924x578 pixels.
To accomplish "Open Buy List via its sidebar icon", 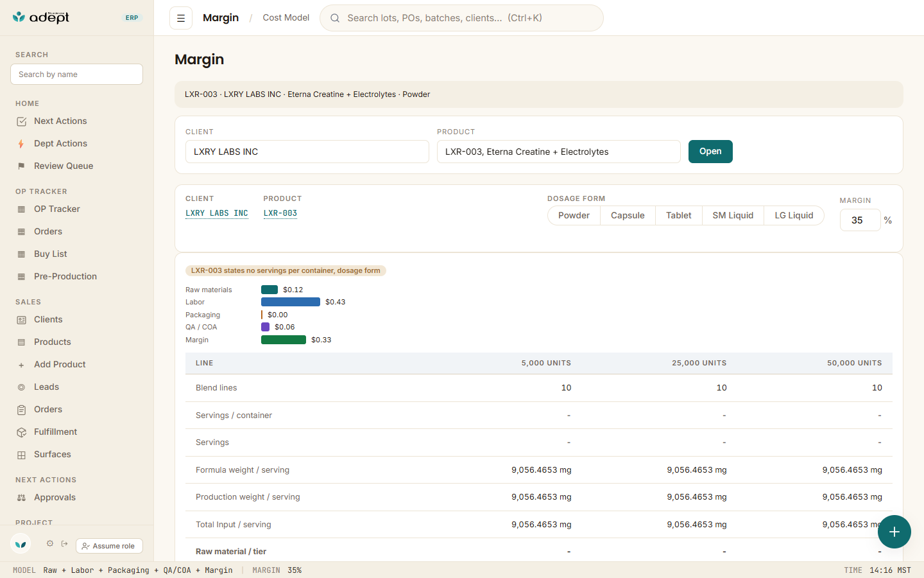I will pos(21,254).
